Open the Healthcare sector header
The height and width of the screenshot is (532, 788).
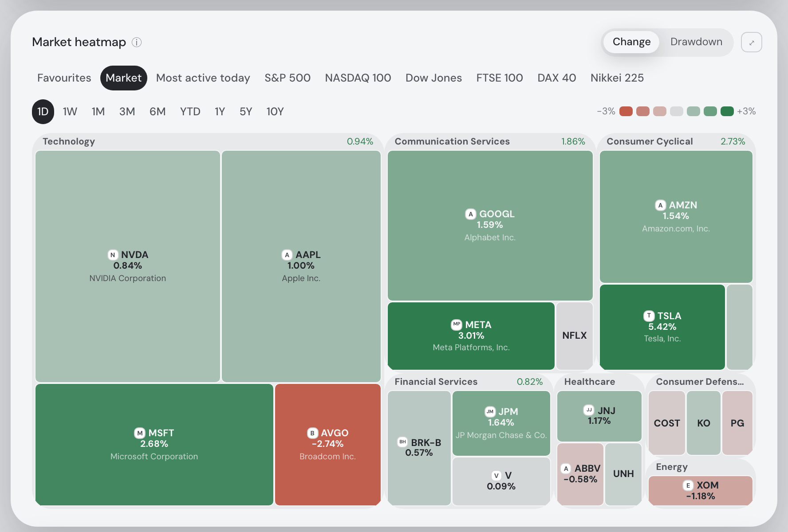coord(599,382)
